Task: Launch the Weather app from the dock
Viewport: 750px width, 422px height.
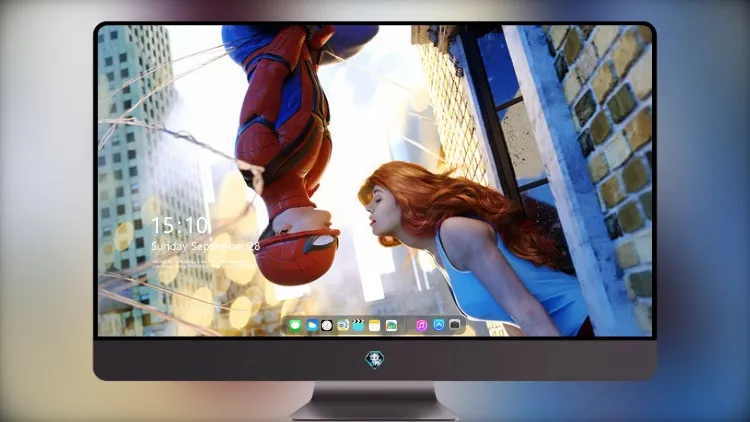Action: pos(312,326)
